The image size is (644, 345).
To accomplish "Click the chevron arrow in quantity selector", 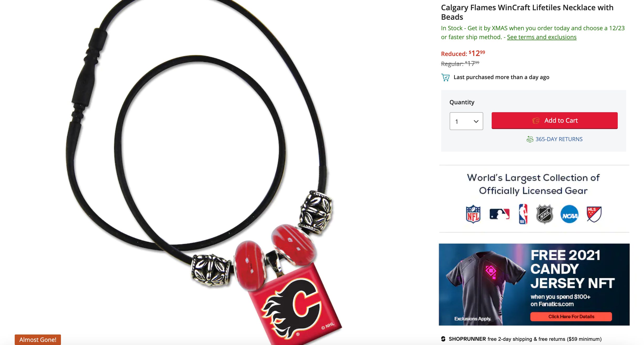I will coord(476,121).
